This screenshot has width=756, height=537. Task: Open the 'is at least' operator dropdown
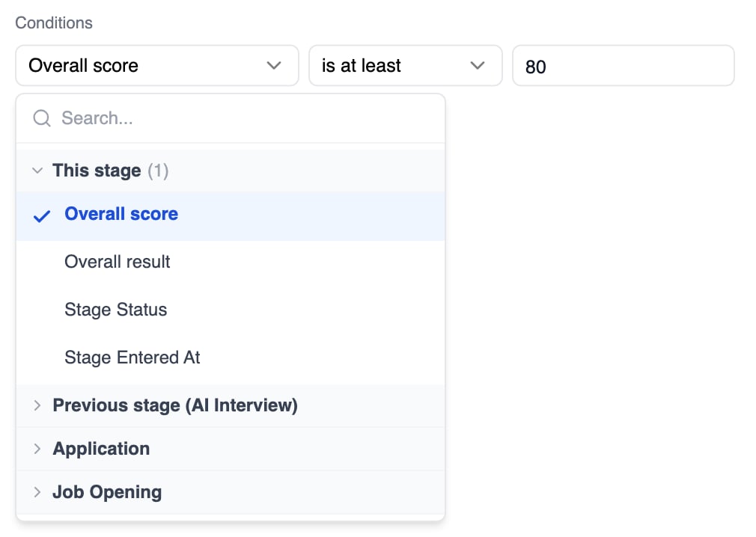tap(406, 66)
